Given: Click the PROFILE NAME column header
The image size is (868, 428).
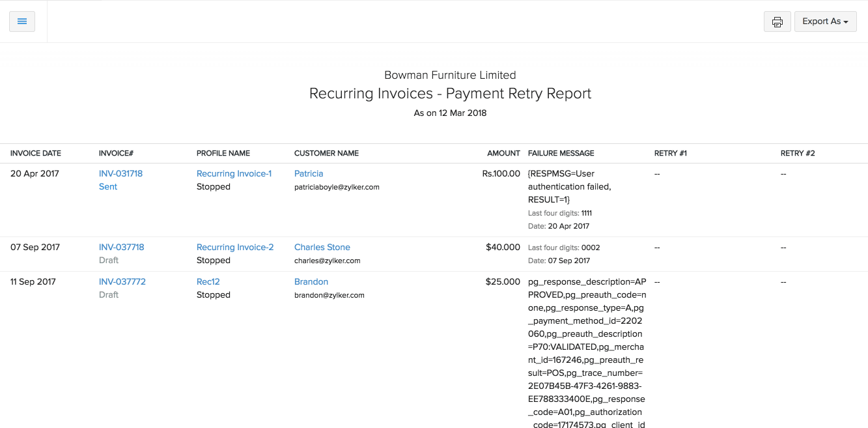Looking at the screenshot, I should click(223, 153).
